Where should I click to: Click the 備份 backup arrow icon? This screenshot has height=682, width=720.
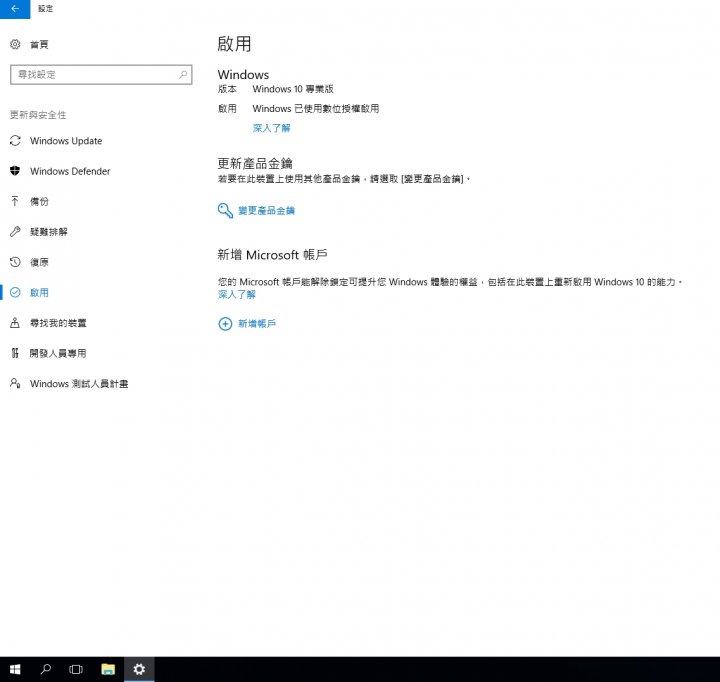(15, 201)
